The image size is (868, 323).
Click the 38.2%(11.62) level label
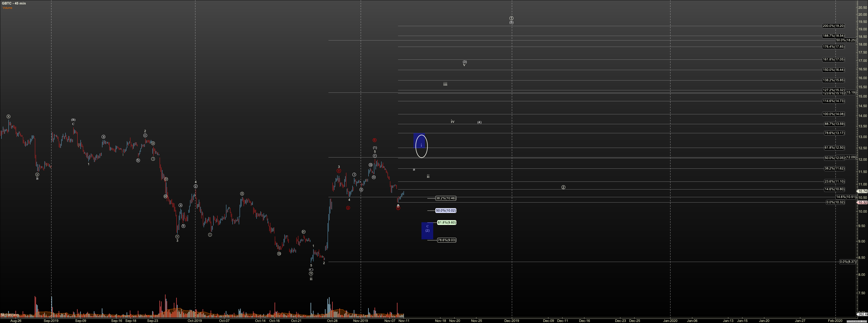pyautogui.click(x=834, y=169)
